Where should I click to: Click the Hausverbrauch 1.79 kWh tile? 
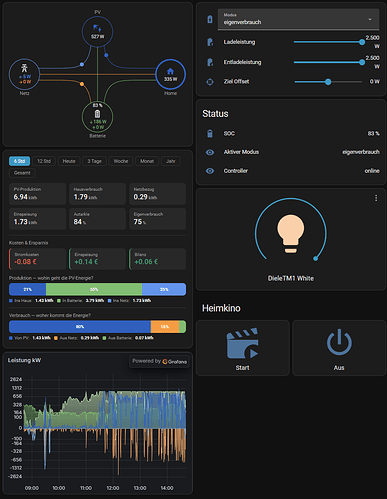point(97,194)
